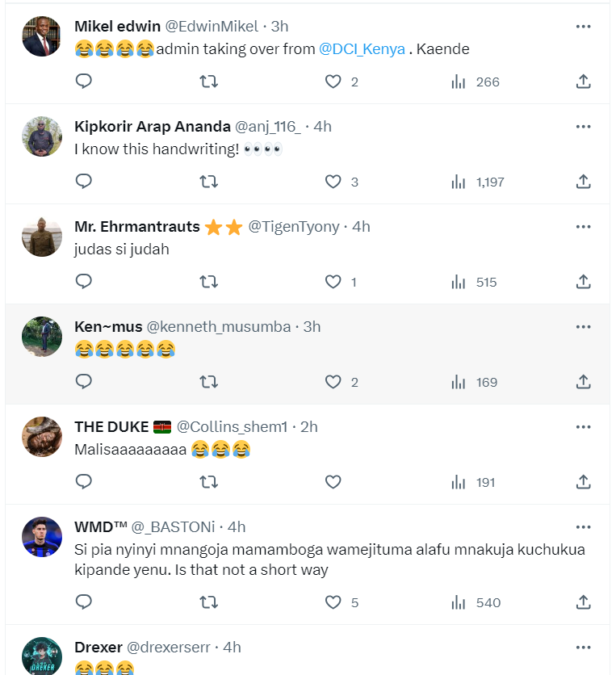The image size is (616, 675).
Task: Open Kipkorir Arap Ananda's profile name
Action: click(151, 127)
